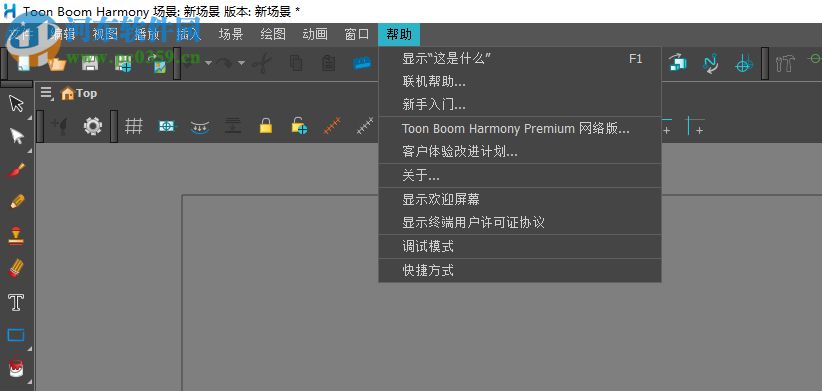Choose 调试模式 menu entry

pos(520,246)
